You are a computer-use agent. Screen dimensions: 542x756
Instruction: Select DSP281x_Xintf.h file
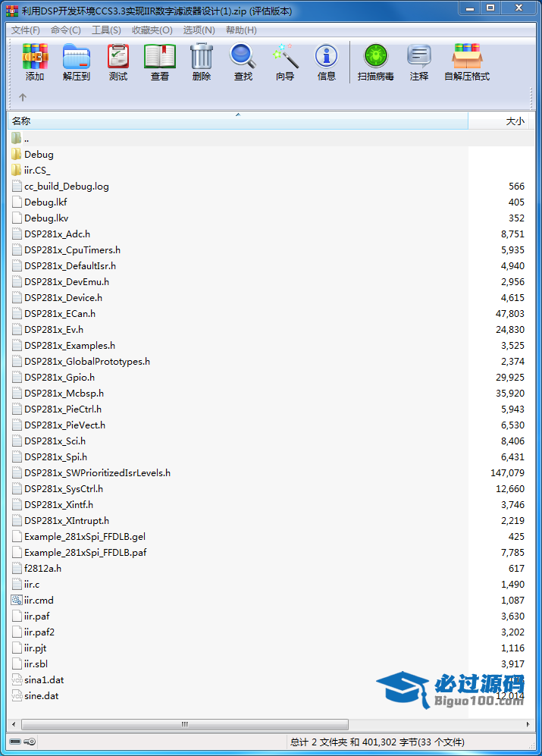pyautogui.click(x=52, y=504)
